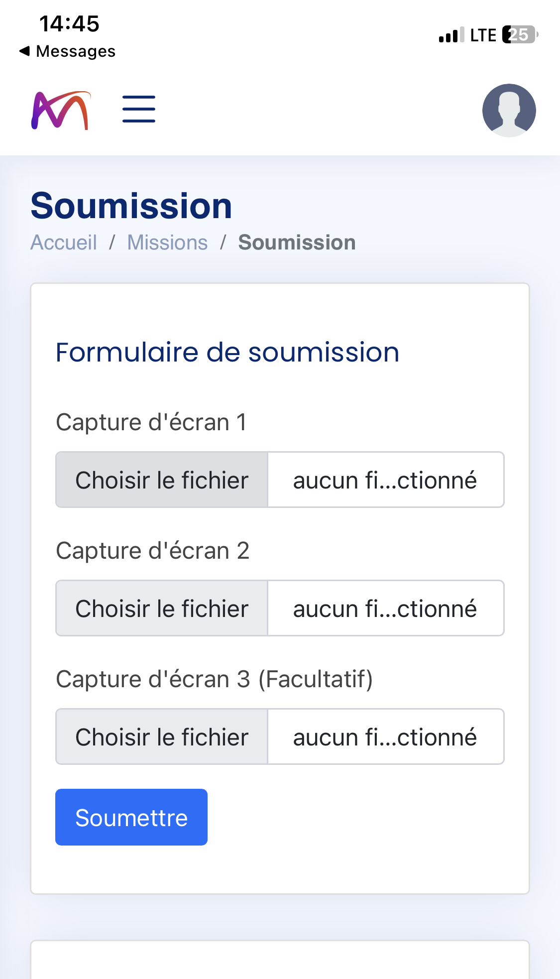The height and width of the screenshot is (979, 560).
Task: Choose a file for Capture d'écran 1
Action: (162, 480)
